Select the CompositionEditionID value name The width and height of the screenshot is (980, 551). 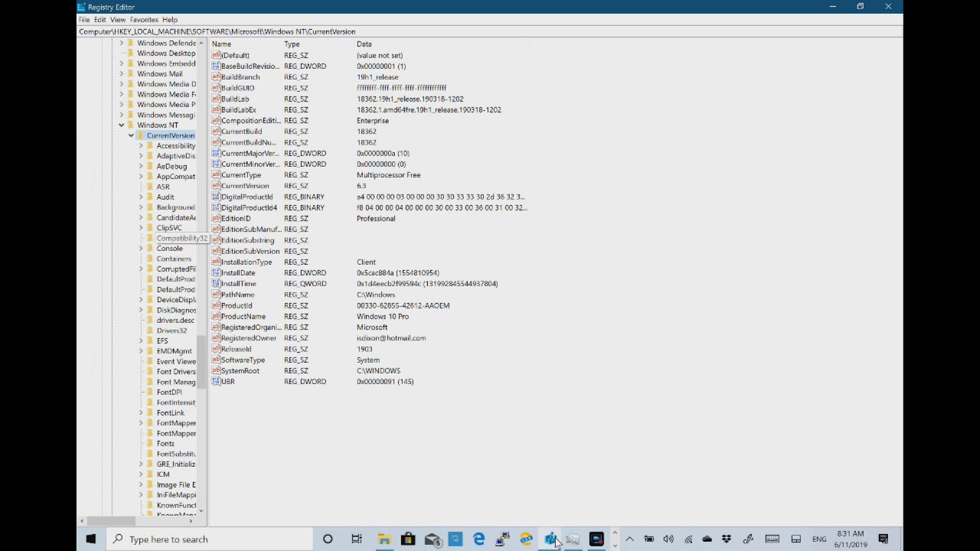pos(251,121)
